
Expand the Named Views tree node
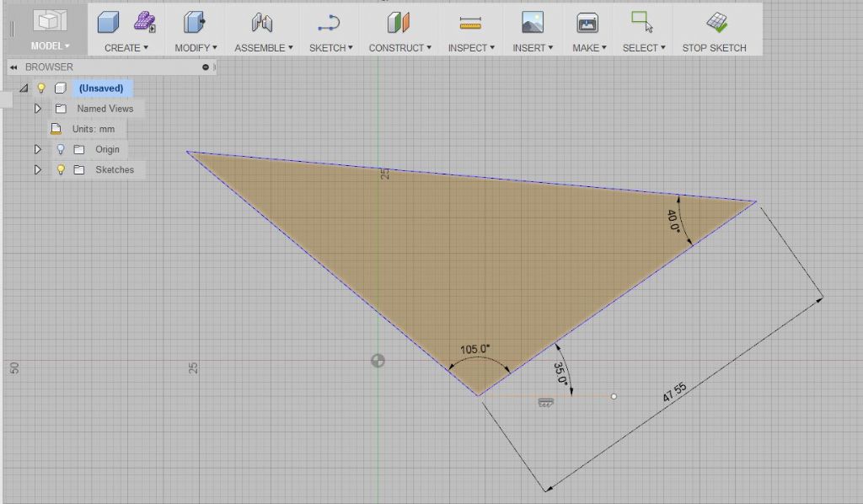click(x=37, y=109)
